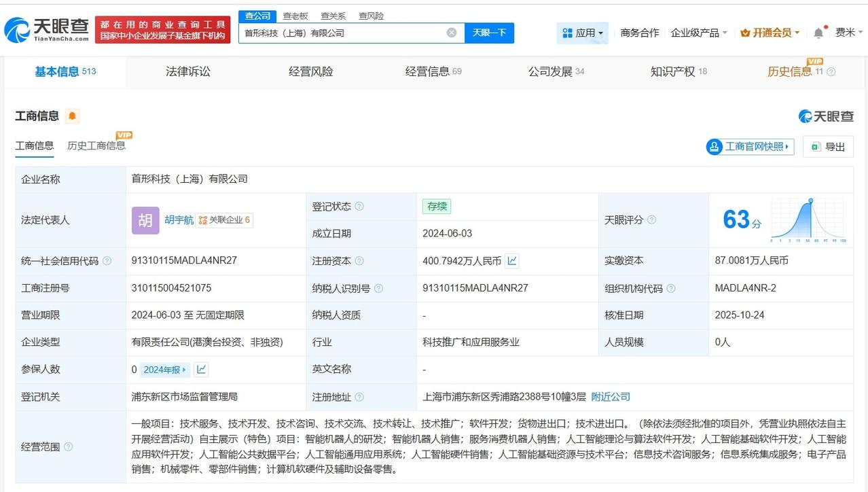This screenshot has height=492, width=868.
Task: Click the help icon next to 经营范围
Action: pyautogui.click(x=68, y=447)
